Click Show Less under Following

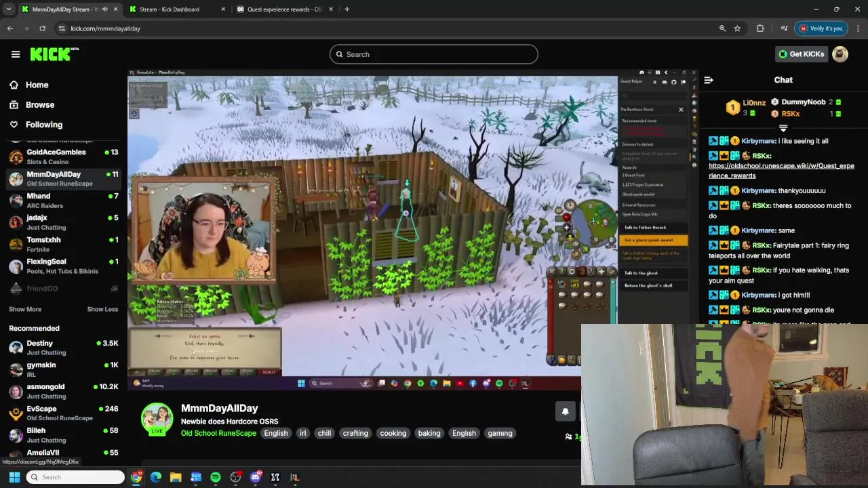pos(102,309)
